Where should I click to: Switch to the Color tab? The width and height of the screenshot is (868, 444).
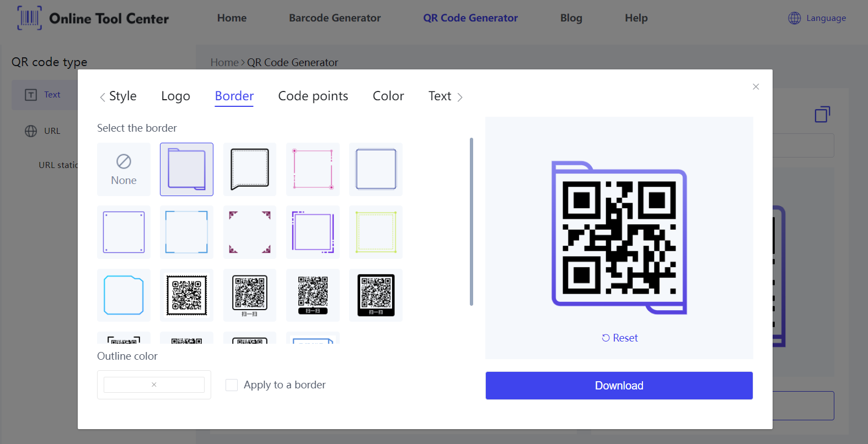pyautogui.click(x=388, y=96)
